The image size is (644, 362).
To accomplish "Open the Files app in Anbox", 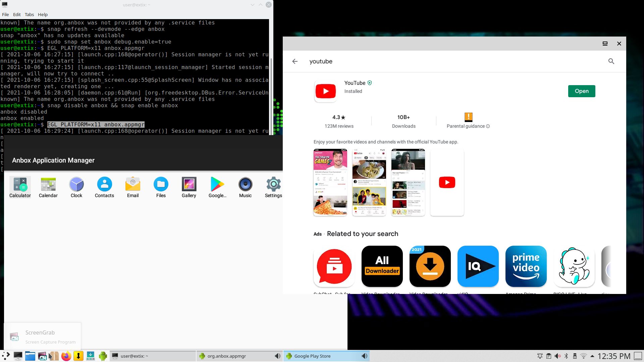I will pyautogui.click(x=161, y=187).
